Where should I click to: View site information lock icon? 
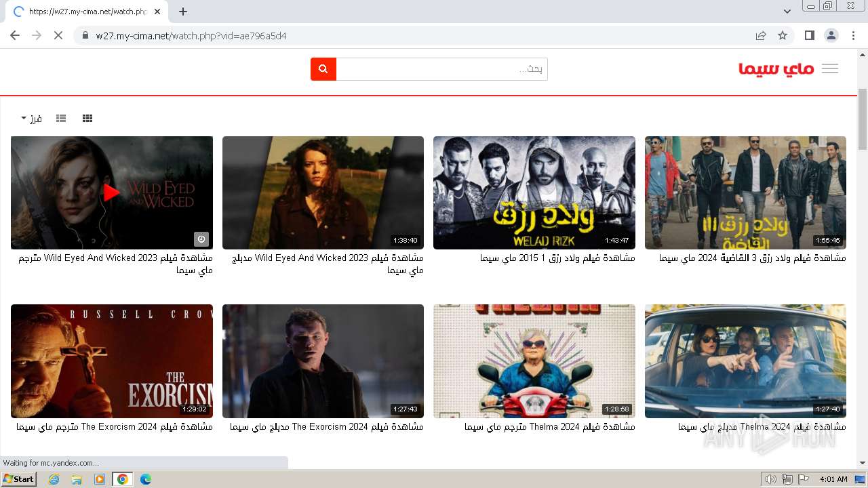point(85,36)
